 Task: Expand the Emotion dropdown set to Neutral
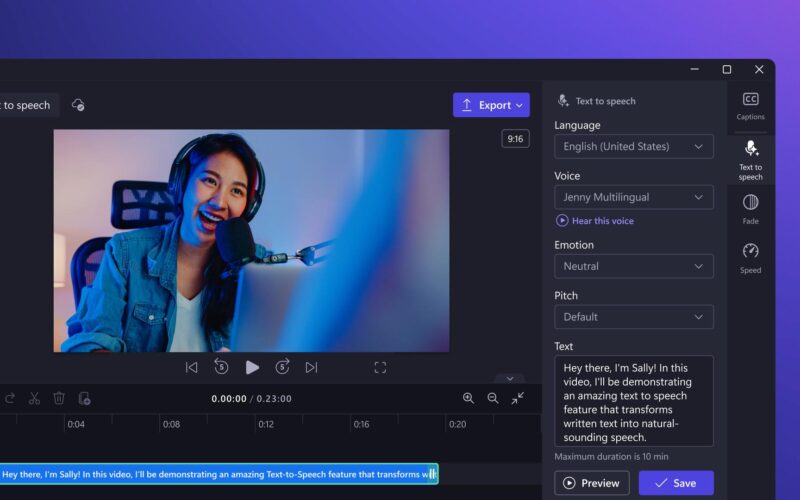coord(633,266)
